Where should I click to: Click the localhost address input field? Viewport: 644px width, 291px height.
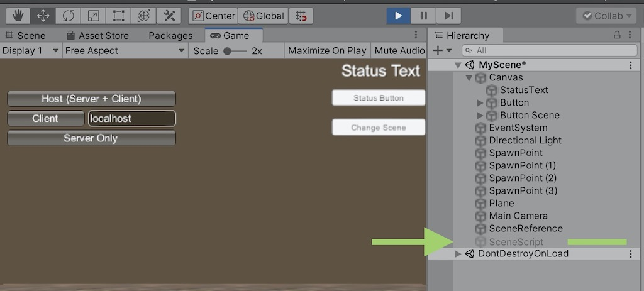tap(132, 119)
